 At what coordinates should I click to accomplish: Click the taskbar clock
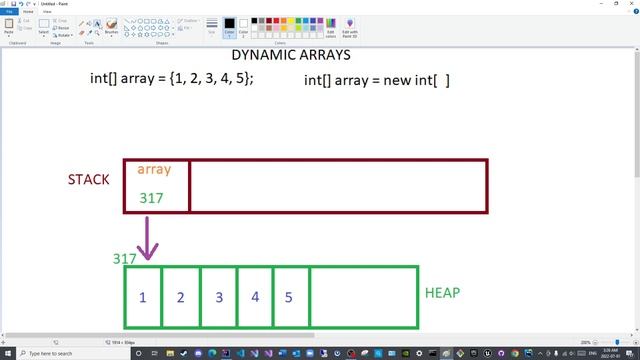pyautogui.click(x=610, y=353)
